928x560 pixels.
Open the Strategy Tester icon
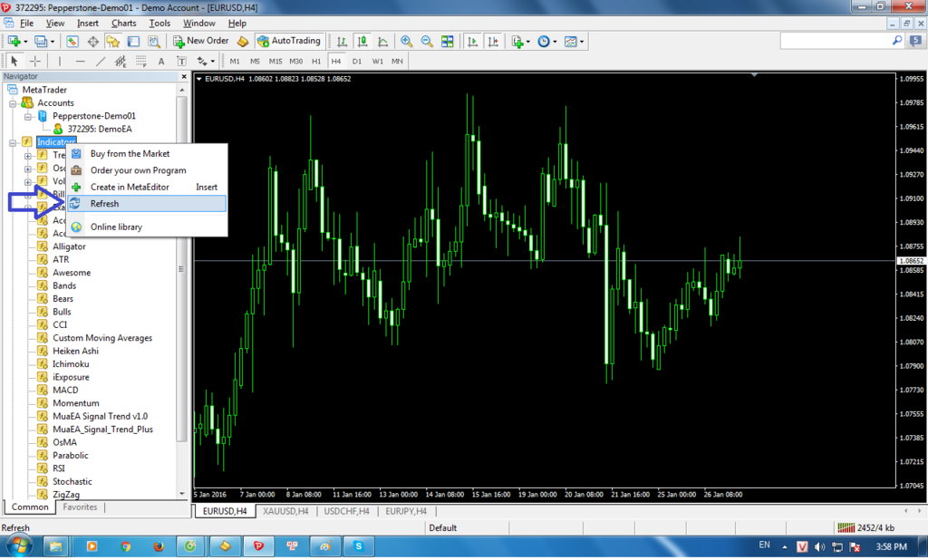(x=154, y=42)
